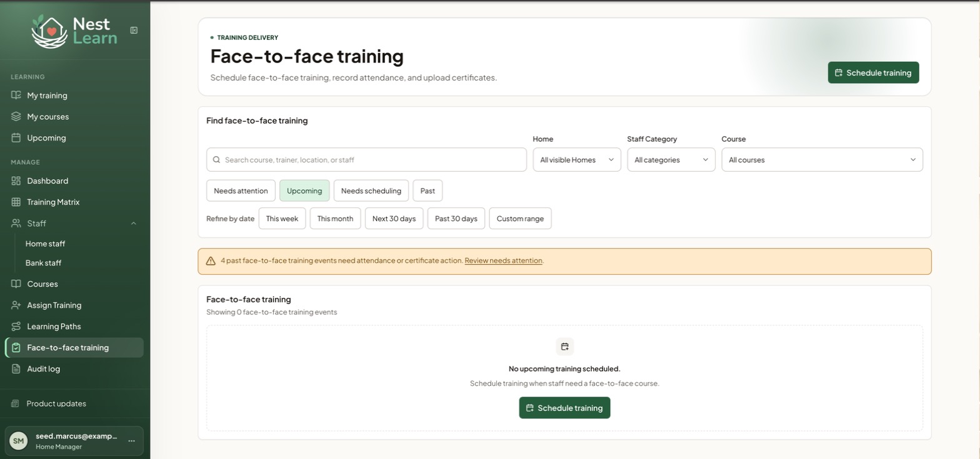Toggle the Needs scheduling filter
Image resolution: width=980 pixels, height=459 pixels.
coord(371,191)
